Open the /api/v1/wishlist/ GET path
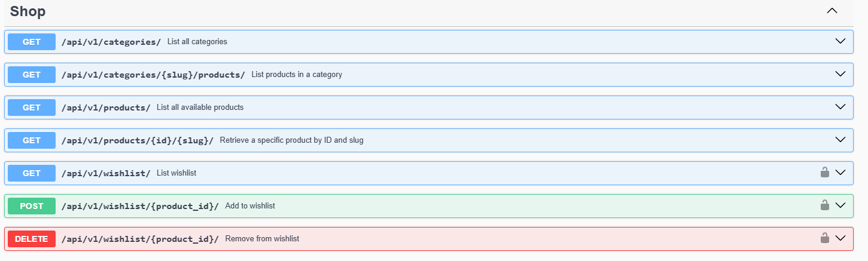The image size is (868, 261). coord(106,173)
